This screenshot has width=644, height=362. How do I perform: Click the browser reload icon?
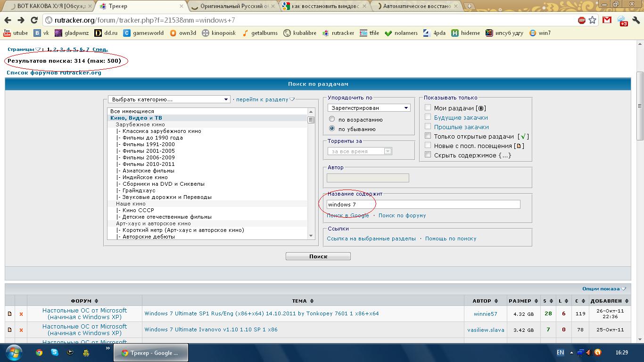[34, 20]
